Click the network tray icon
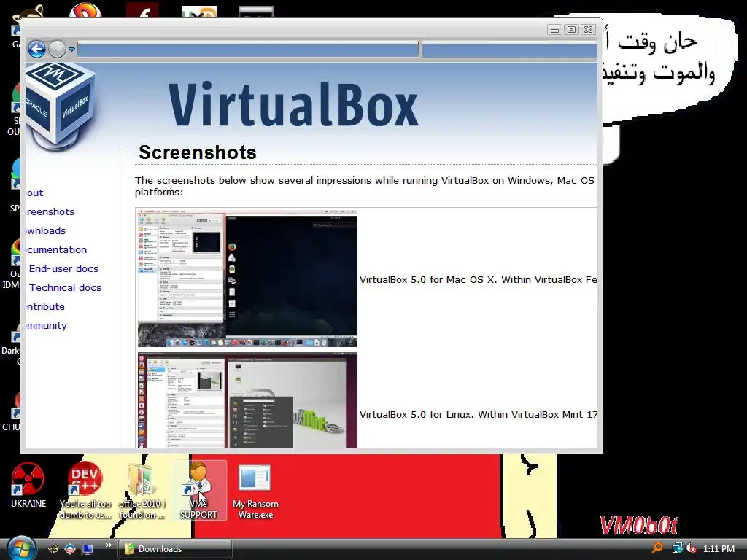The image size is (747, 560). [677, 548]
